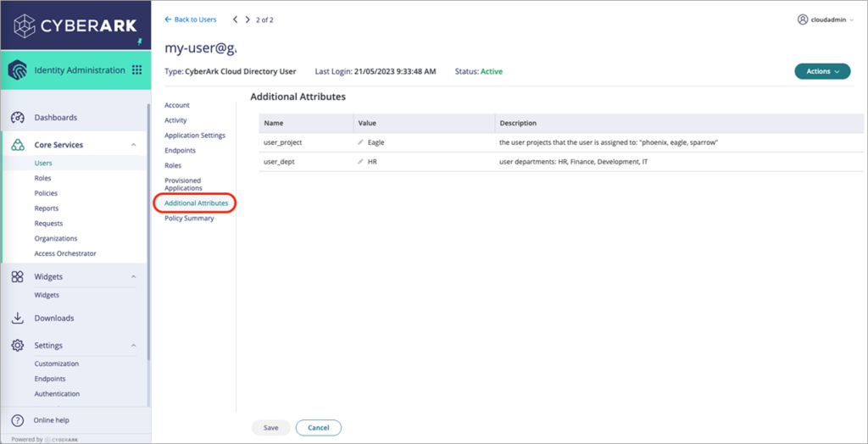The image size is (868, 444).
Task: Open Dashboards in the sidebar
Action: [x=55, y=118]
